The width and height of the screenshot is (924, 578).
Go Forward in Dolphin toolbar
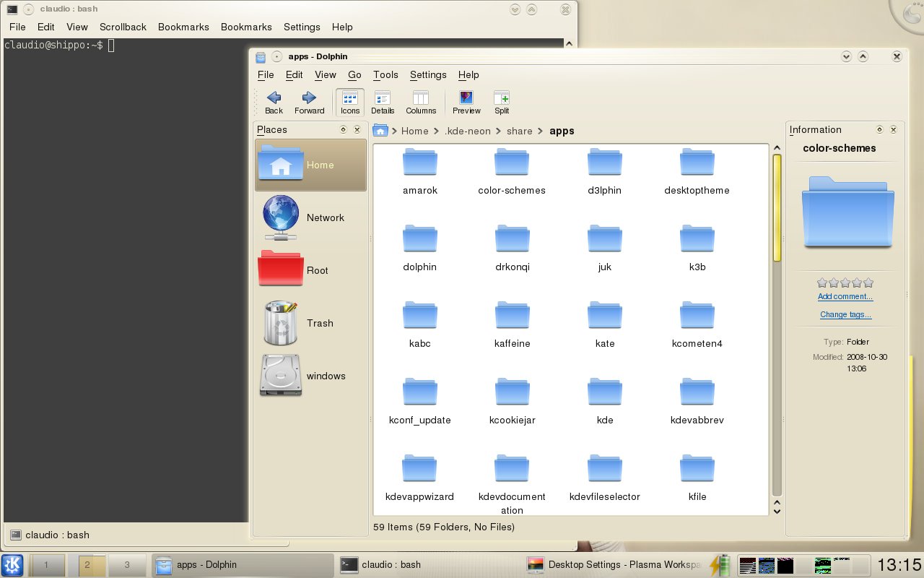coord(309,103)
